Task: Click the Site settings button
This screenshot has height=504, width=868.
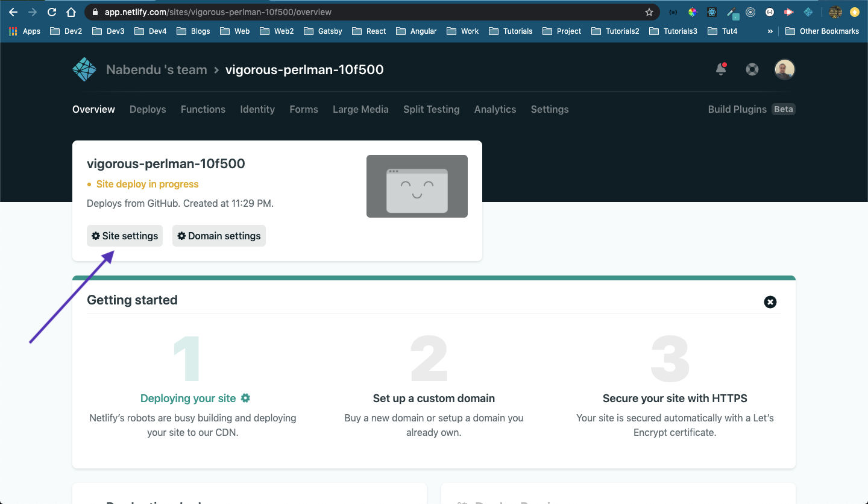Action: pos(125,236)
